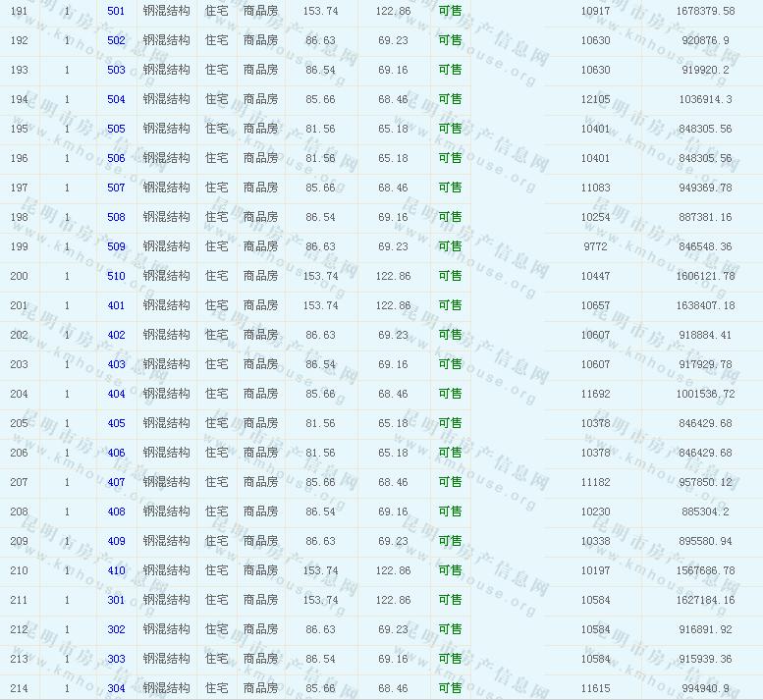Click room 408 link
This screenshot has width=763, height=700.
(x=116, y=512)
